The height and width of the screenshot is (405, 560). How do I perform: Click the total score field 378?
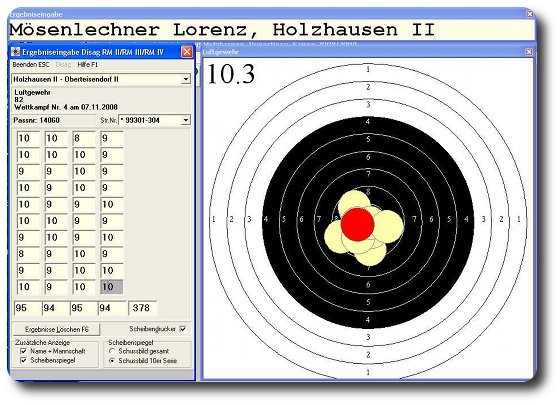point(142,308)
